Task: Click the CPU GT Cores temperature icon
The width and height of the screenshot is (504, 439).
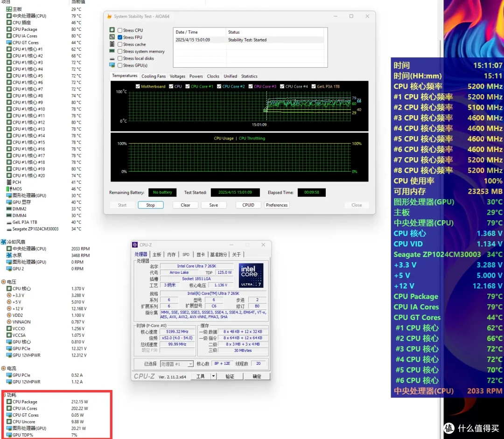Action: point(9,42)
